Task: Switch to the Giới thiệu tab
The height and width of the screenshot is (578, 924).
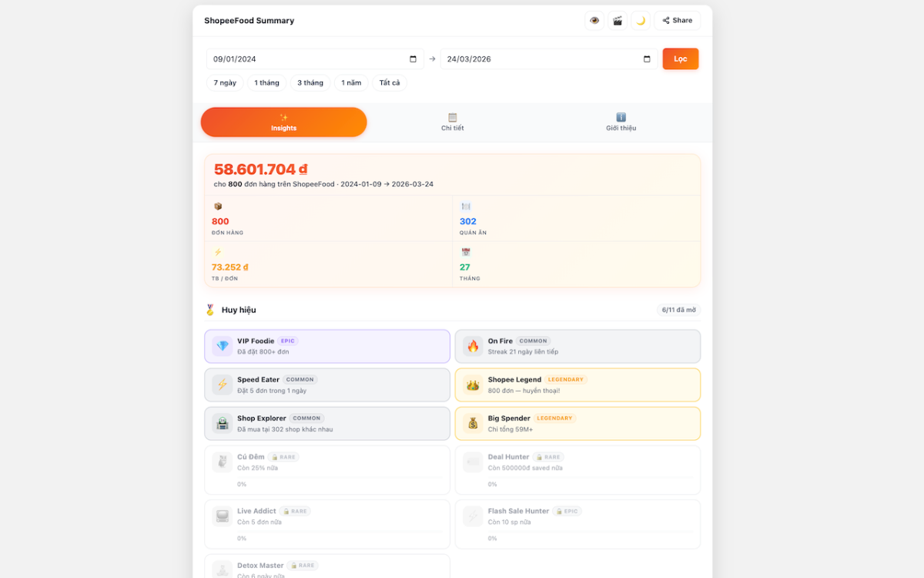Action: click(621, 123)
